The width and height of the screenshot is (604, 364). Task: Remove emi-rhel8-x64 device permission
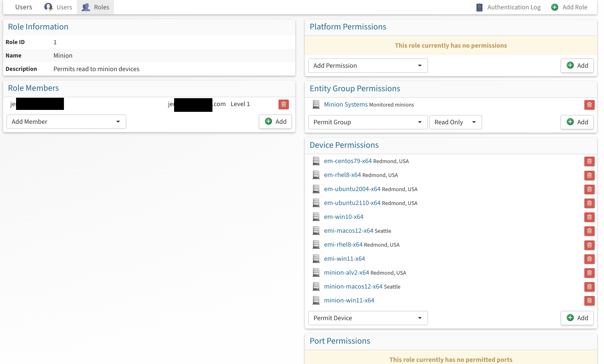click(589, 245)
